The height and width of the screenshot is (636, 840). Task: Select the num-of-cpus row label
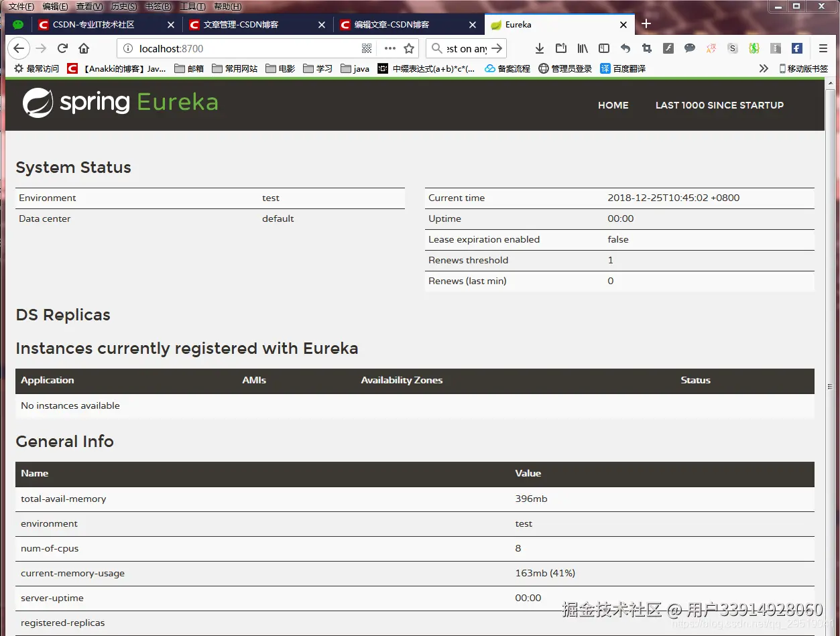pyautogui.click(x=50, y=548)
